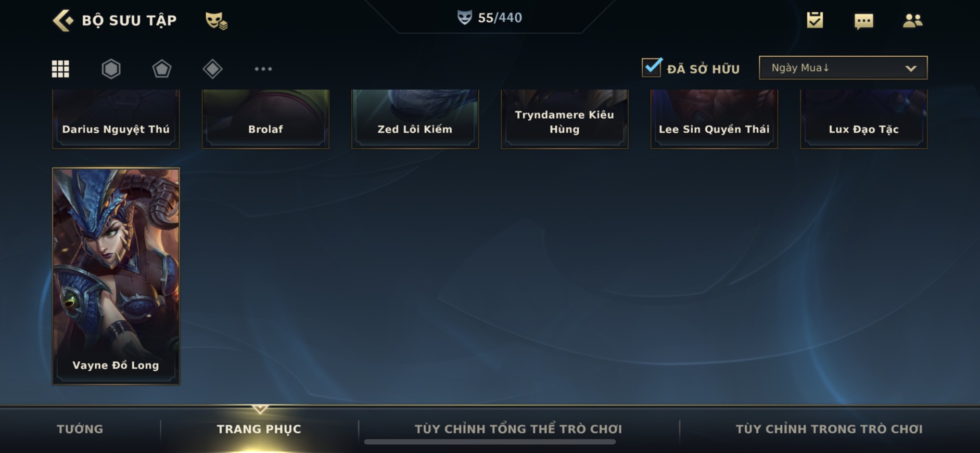This screenshot has width=980, height=453.
Task: Show more filters with three dots
Action: tap(263, 69)
